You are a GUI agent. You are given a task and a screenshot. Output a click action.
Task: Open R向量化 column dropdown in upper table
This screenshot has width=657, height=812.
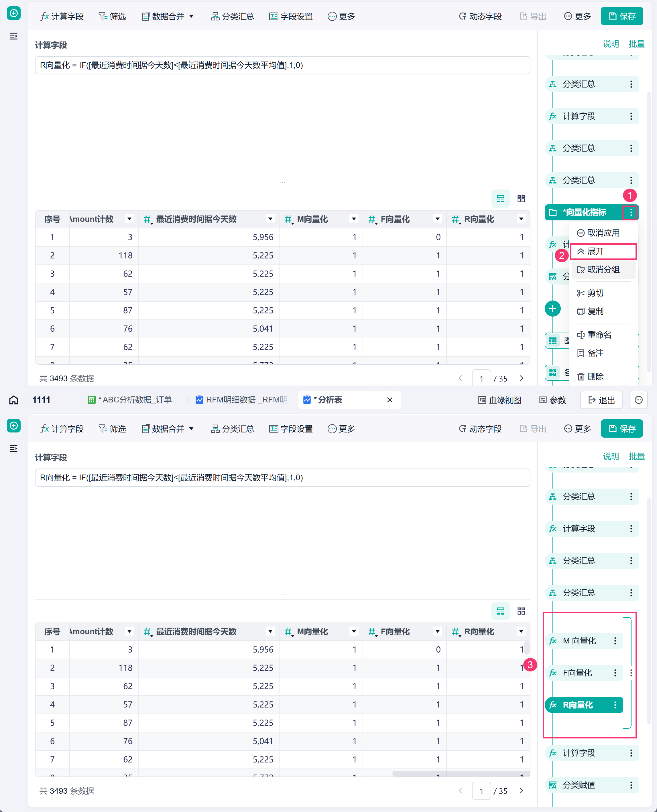point(521,219)
